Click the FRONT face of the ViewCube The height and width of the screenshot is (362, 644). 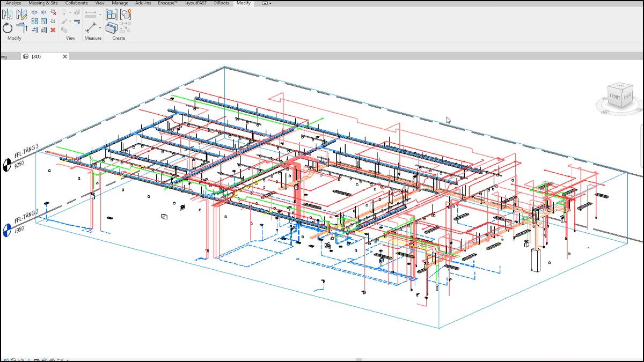(614, 97)
